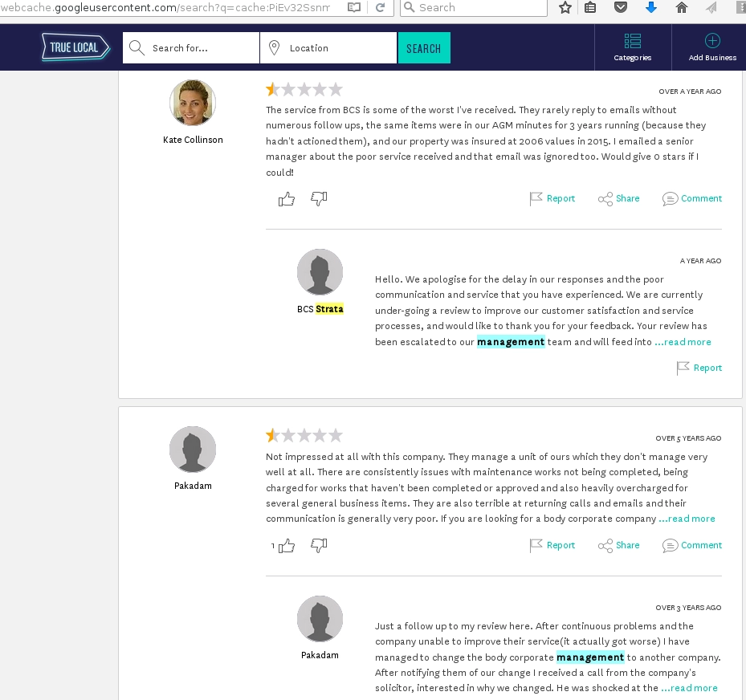Click the browser Search box
Image resolution: width=746 pixels, height=700 pixels.
pos(474,7)
